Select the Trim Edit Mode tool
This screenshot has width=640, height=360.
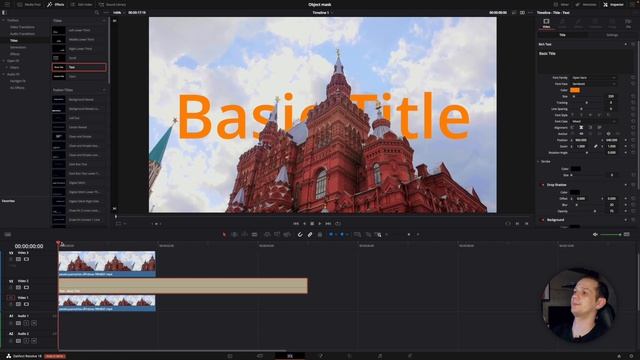234,235
